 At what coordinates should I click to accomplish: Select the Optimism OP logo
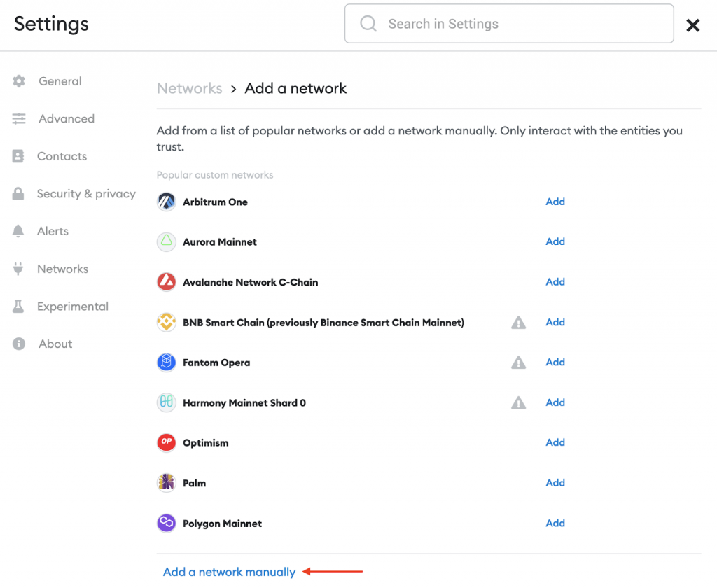click(166, 442)
